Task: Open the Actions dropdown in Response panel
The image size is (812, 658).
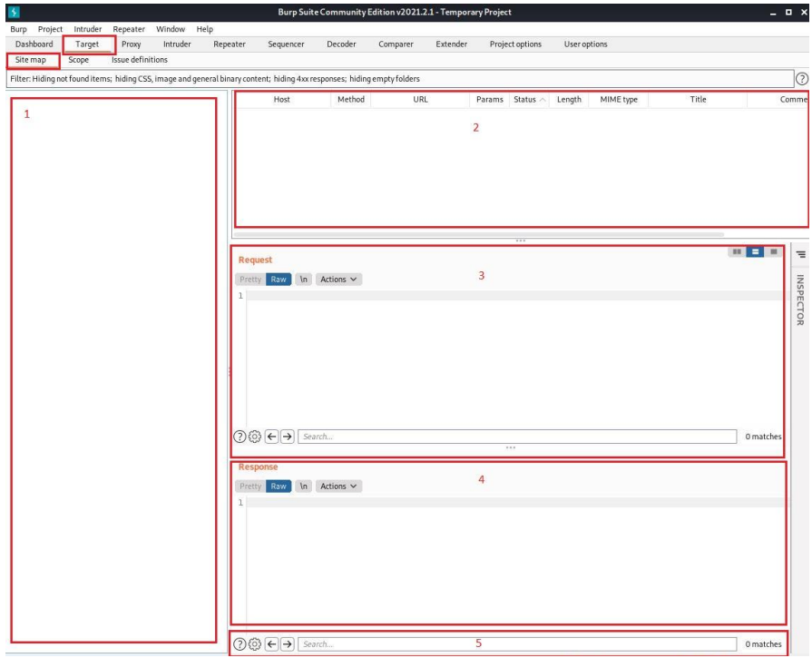Action: point(338,486)
